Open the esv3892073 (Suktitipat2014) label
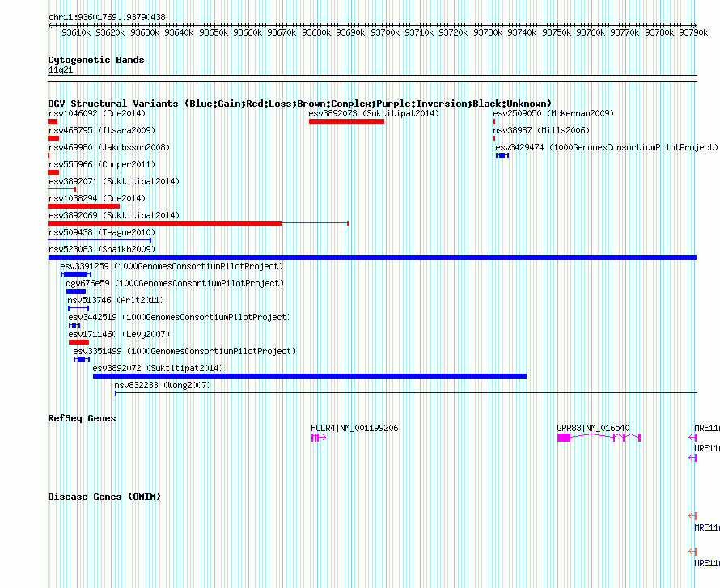Screen dimensions: 720x588 tap(374, 113)
